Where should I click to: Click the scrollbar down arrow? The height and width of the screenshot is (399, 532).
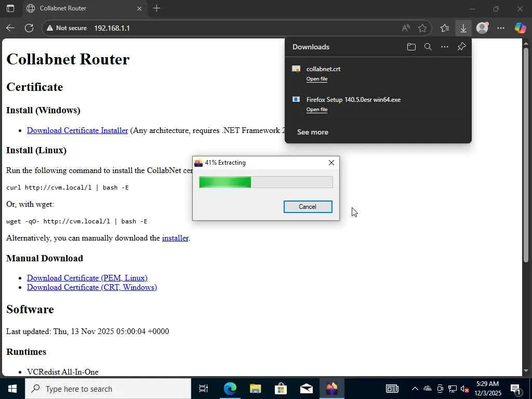pos(526,371)
